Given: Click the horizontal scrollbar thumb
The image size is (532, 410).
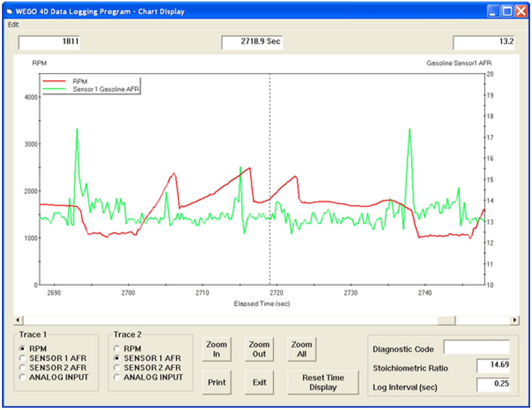Looking at the screenshot, I should 446,320.
